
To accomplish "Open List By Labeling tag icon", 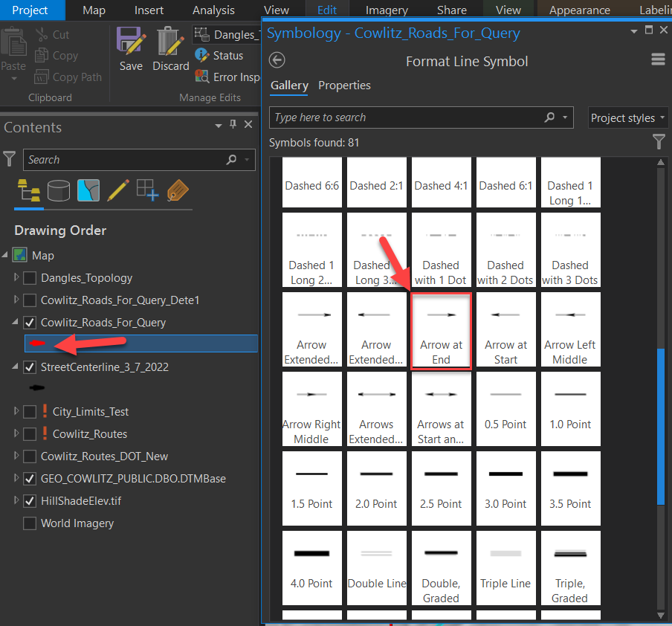I will [x=178, y=190].
